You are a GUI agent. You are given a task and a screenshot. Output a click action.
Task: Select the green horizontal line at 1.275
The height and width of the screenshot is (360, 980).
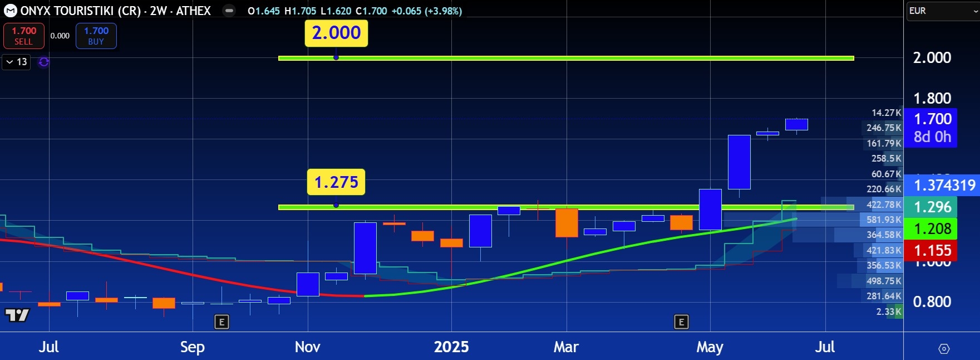(x=565, y=207)
